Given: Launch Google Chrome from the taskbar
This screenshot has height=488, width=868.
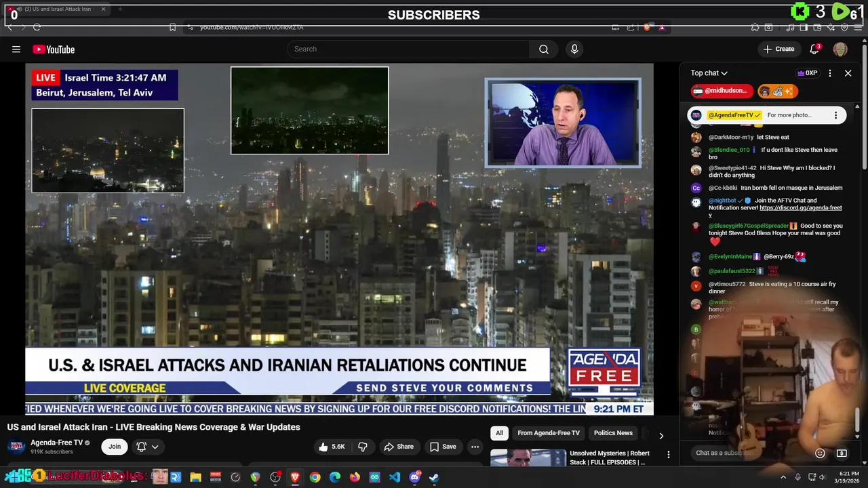Looking at the screenshot, I should click(315, 477).
